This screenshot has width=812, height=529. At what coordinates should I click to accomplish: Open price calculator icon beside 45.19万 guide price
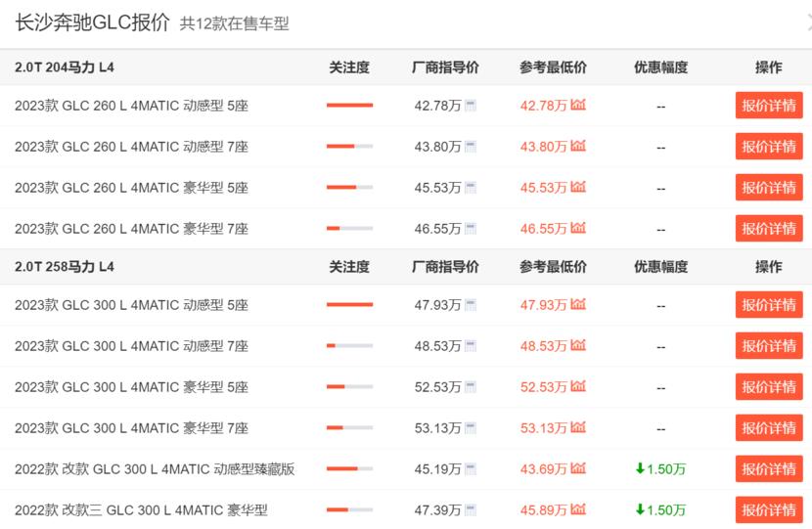pyautogui.click(x=471, y=469)
